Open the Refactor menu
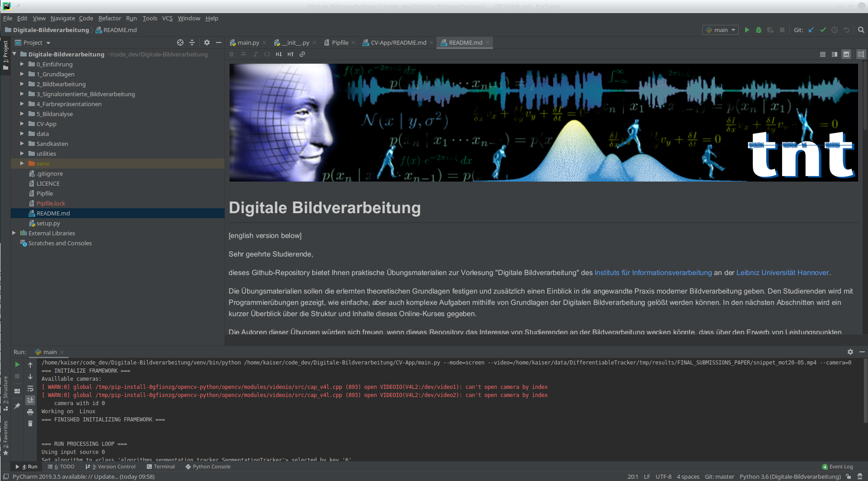This screenshot has height=481, width=868. (109, 18)
